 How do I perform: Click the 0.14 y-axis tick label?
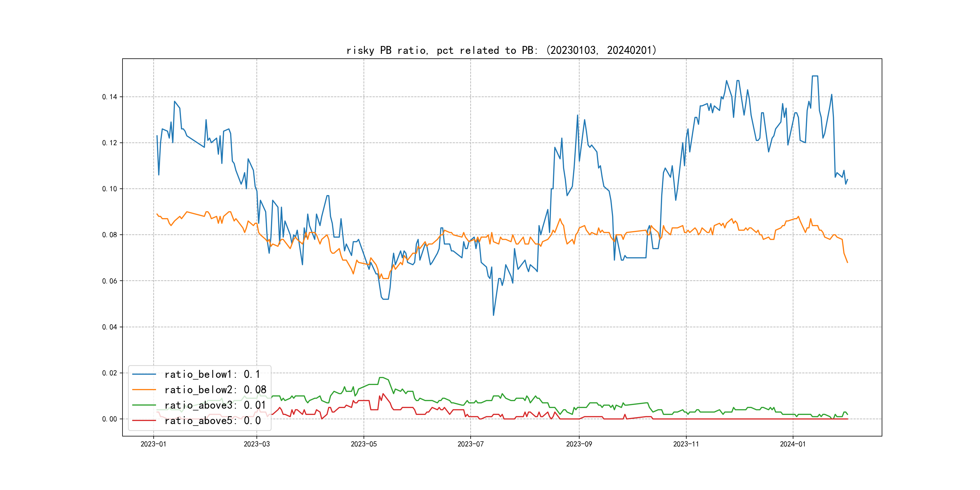(109, 97)
